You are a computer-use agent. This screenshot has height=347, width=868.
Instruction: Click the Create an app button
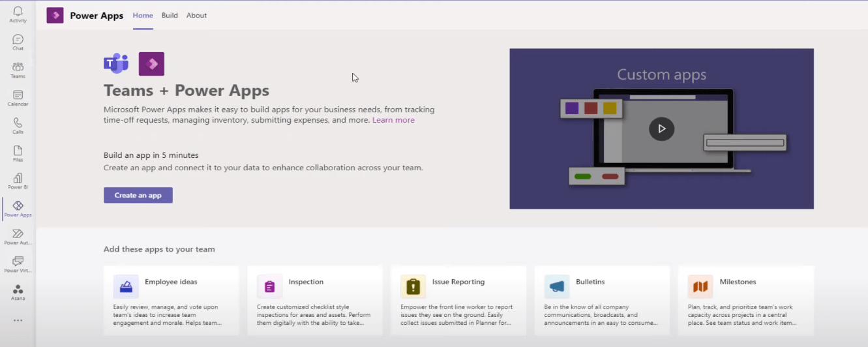138,195
